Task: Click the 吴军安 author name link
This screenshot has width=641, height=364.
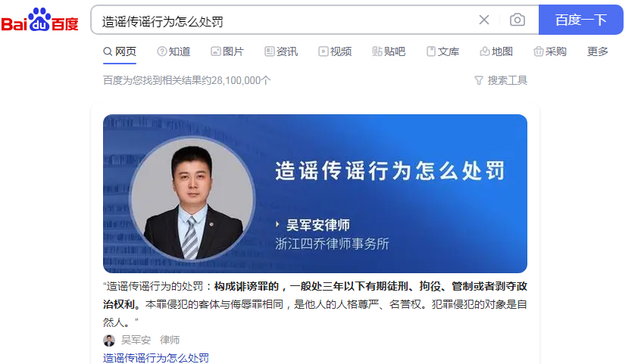Action: pos(136,340)
